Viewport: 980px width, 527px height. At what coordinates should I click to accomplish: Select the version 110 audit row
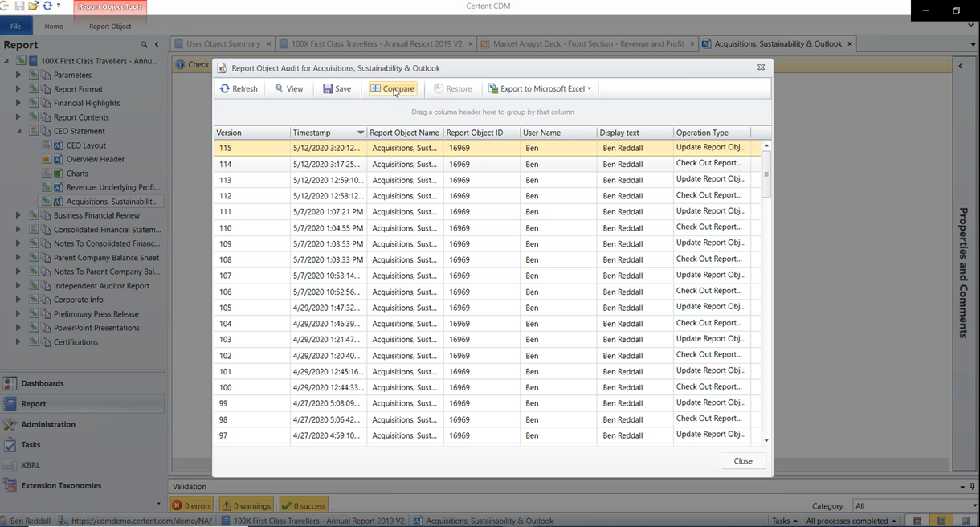487,227
